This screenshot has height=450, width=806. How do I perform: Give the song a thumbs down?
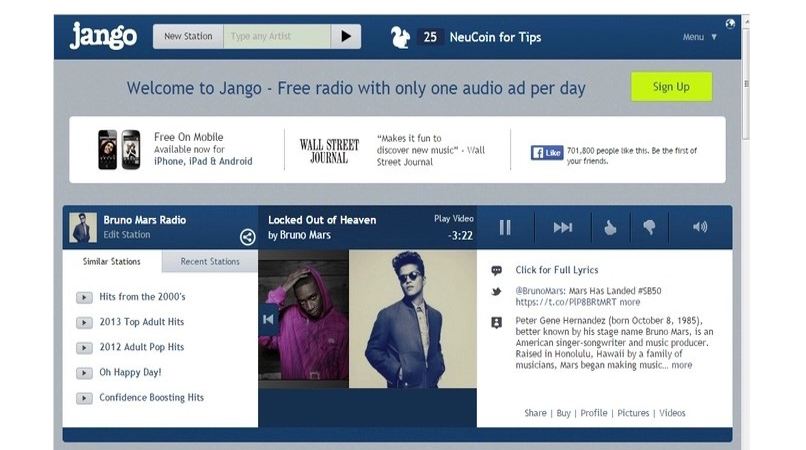point(649,227)
